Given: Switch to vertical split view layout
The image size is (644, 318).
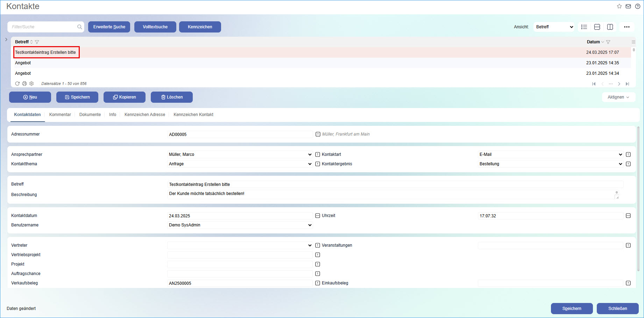Looking at the screenshot, I should [x=610, y=27].
